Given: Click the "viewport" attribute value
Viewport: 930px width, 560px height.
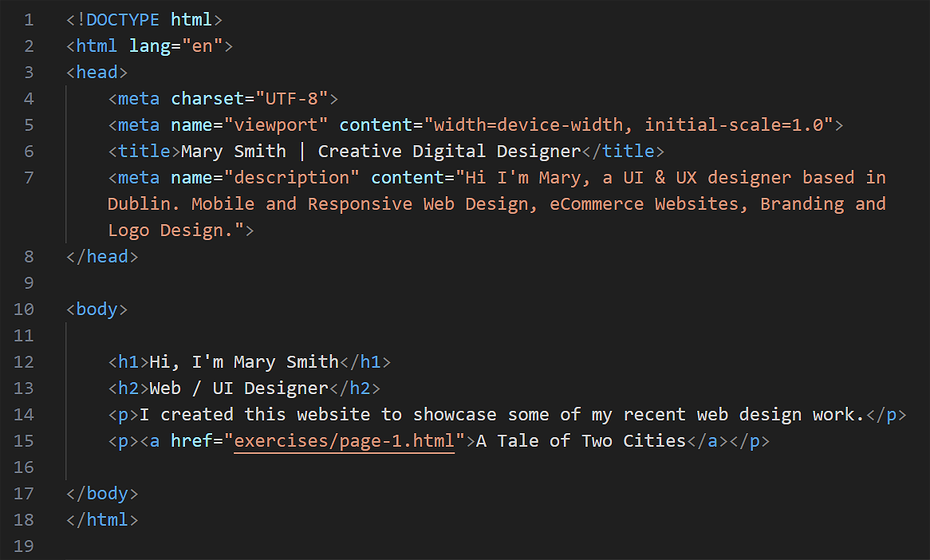Looking at the screenshot, I should click(276, 124).
